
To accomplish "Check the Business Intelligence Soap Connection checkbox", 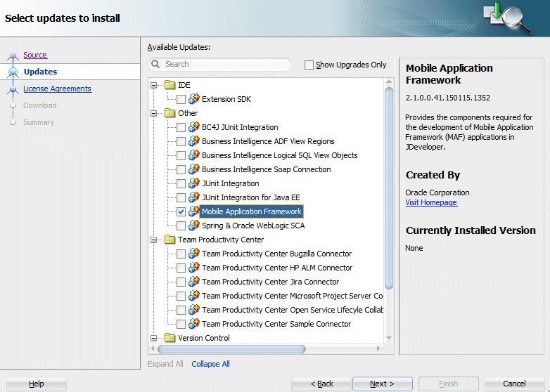I will (x=181, y=169).
